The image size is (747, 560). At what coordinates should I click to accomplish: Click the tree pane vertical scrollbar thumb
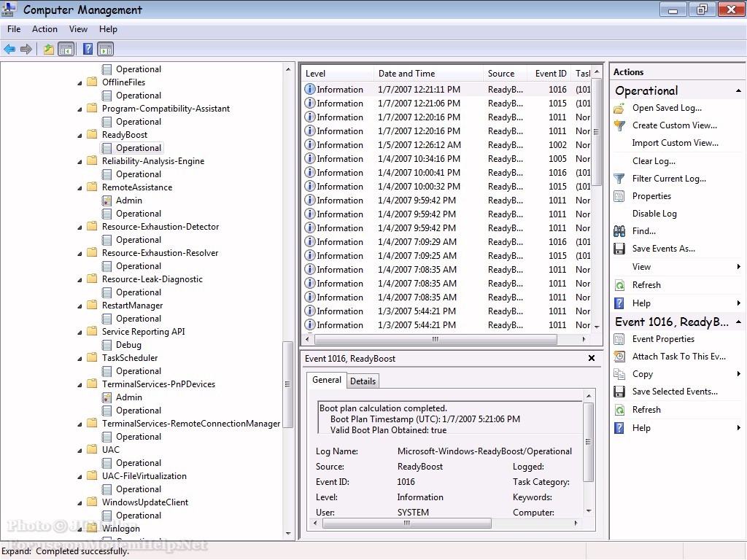(x=287, y=384)
